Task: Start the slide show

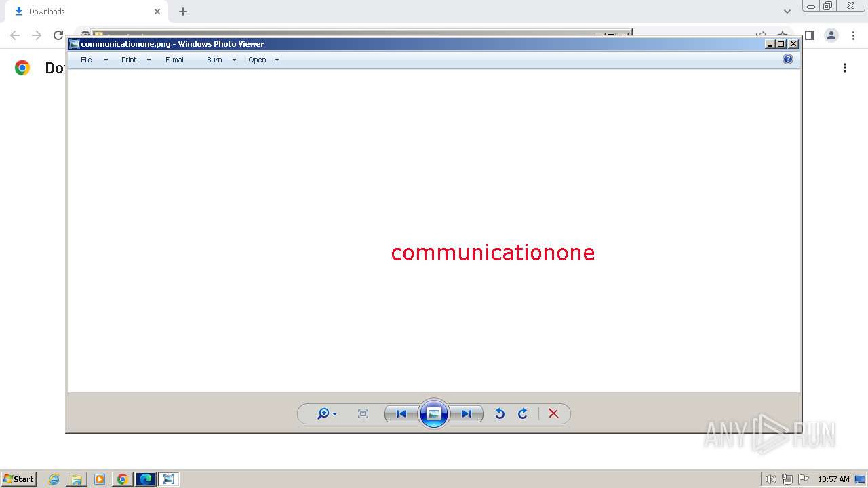Action: pos(434,413)
